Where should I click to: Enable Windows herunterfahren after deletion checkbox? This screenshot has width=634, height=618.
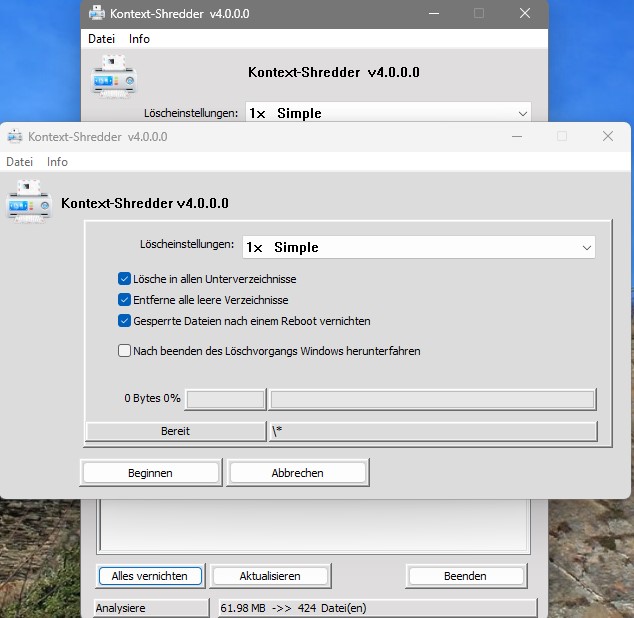[124, 350]
